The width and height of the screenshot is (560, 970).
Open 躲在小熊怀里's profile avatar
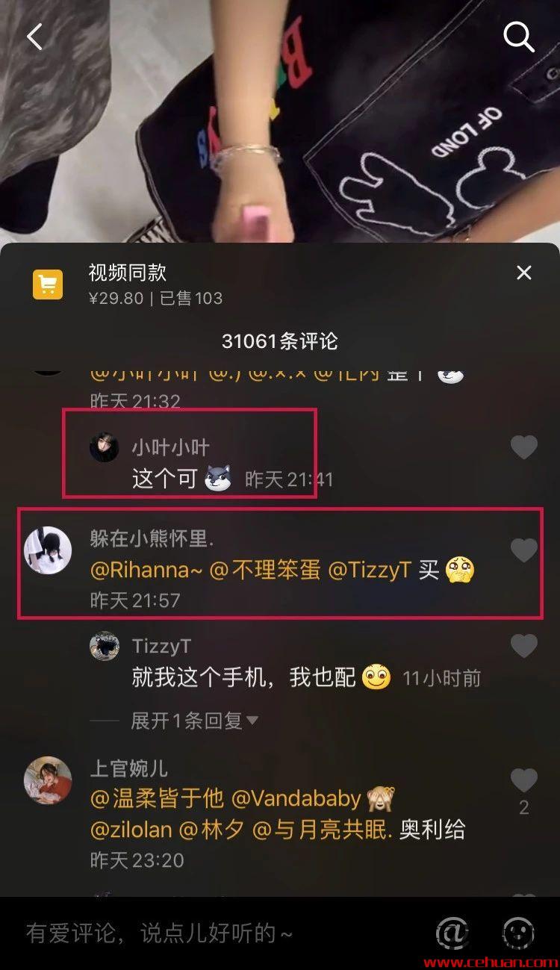tap(48, 550)
